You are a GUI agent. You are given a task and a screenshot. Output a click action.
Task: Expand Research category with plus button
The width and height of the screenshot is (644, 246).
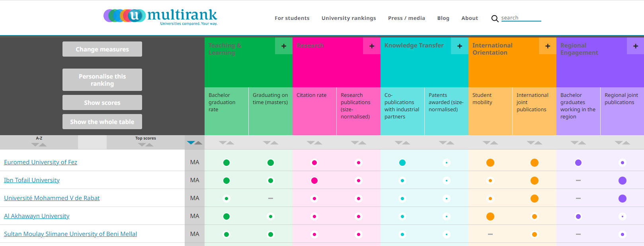(372, 46)
